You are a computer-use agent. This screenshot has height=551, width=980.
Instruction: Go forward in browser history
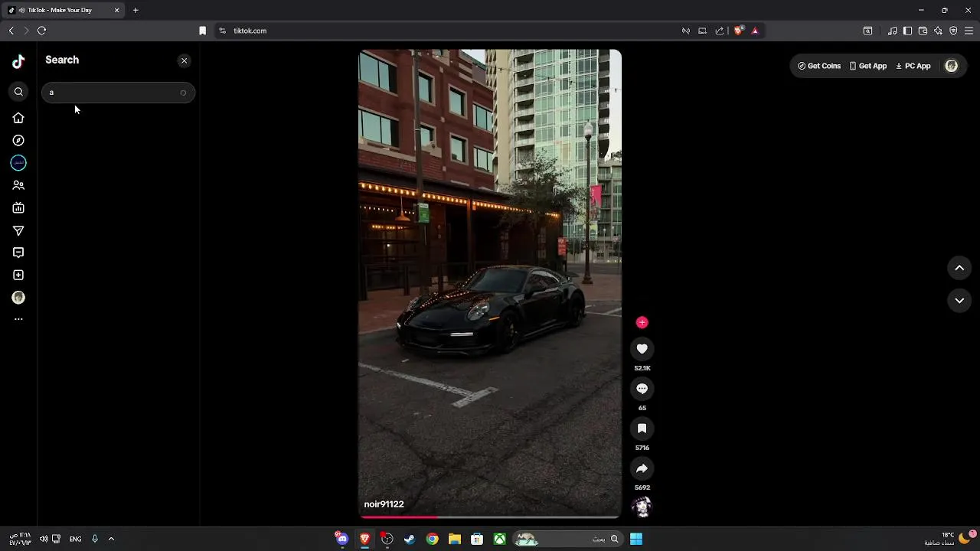coord(26,31)
